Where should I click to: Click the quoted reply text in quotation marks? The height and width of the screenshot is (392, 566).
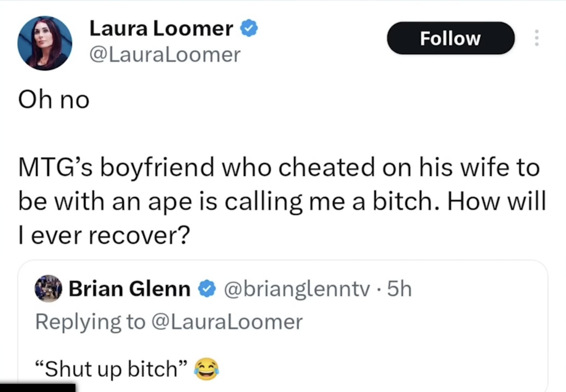pos(111,369)
